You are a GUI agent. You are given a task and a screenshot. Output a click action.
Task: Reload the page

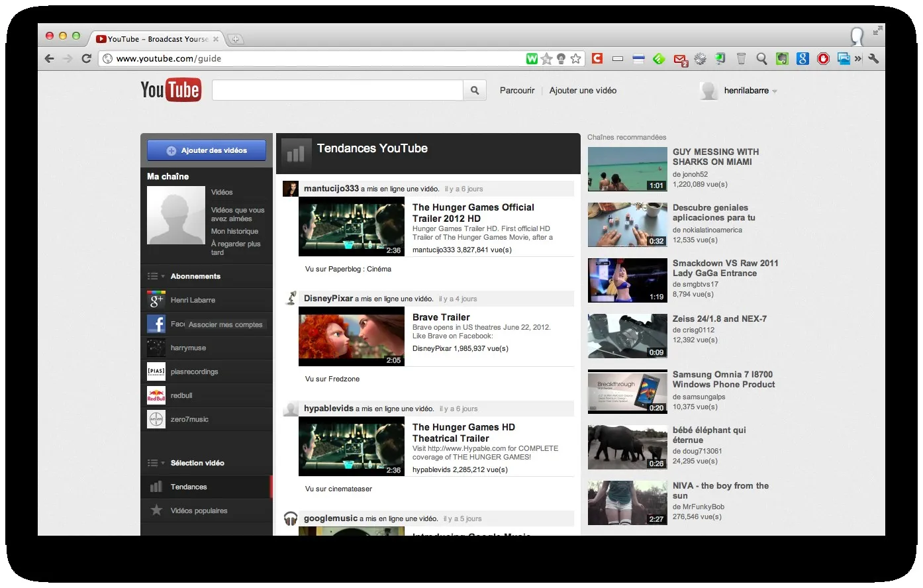[x=86, y=58]
